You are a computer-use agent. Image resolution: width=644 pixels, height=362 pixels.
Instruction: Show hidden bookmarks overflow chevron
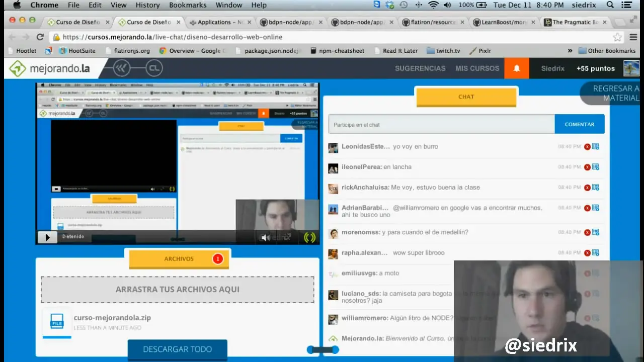click(x=570, y=51)
